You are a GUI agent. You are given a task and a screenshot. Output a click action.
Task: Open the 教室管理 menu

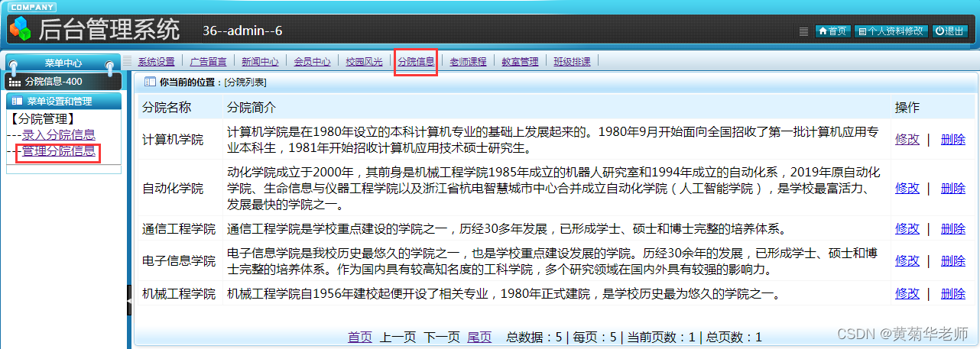[x=520, y=62]
